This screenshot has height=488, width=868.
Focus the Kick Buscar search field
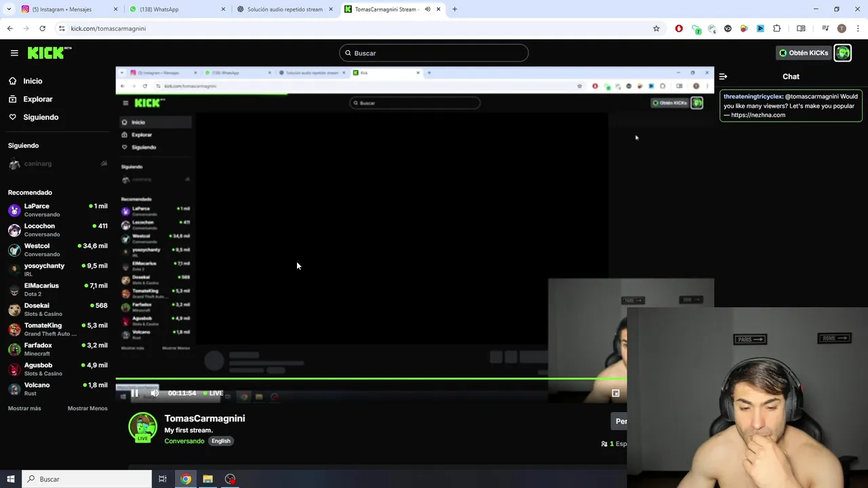pos(434,53)
